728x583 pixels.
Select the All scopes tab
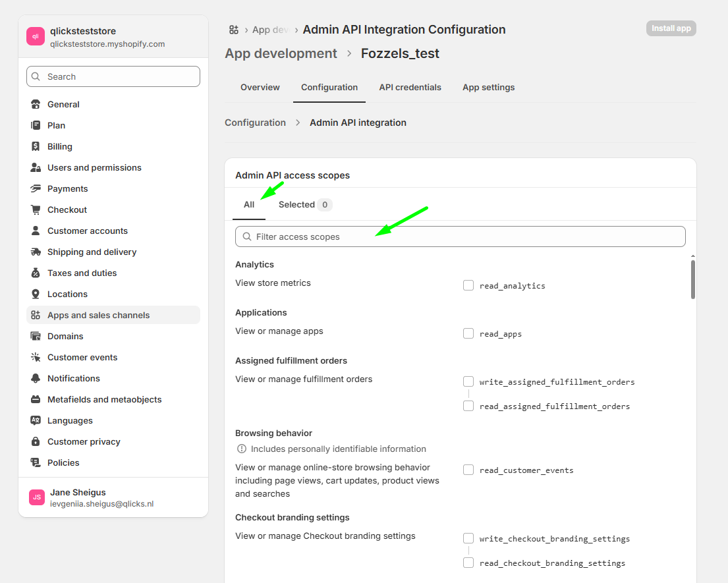[249, 205]
